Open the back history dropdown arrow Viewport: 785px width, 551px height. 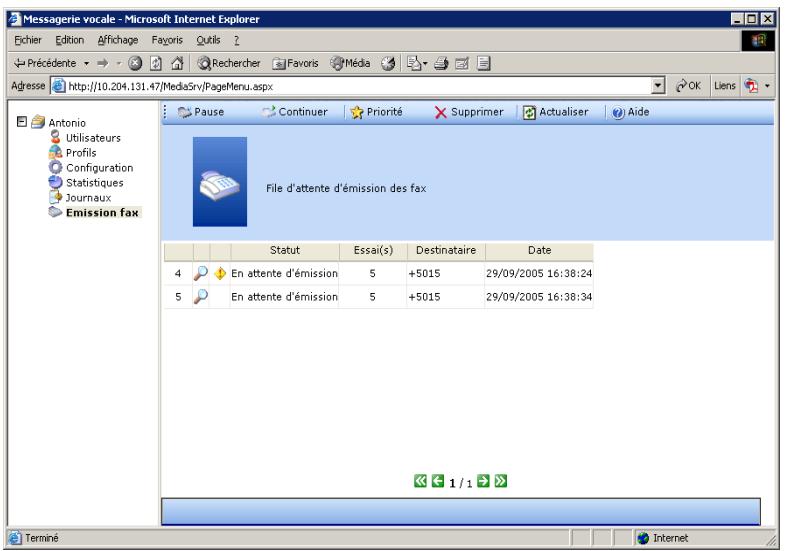pyautogui.click(x=87, y=64)
